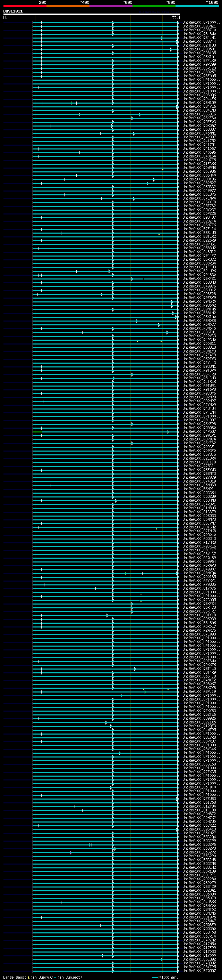This screenshot has width=222, height=980.
Task: Select the UniRef100_Q45NN1 label
Action: (199, 133)
